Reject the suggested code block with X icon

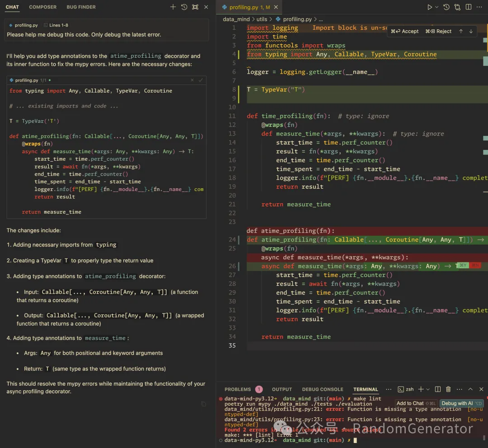(x=192, y=80)
